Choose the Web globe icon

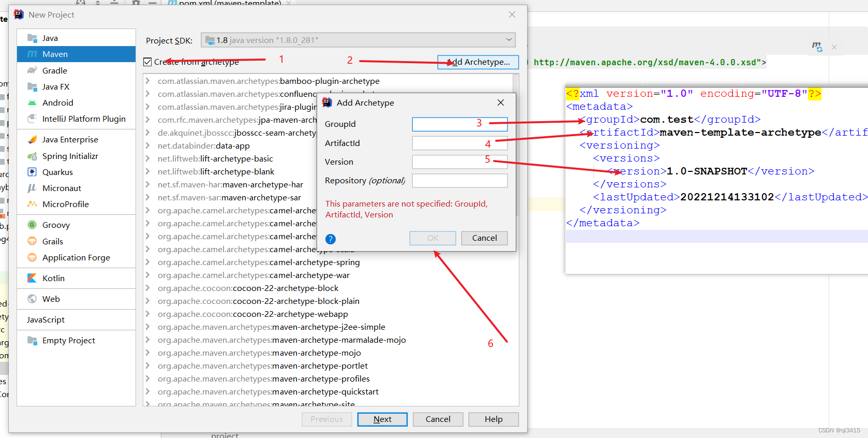pyautogui.click(x=32, y=299)
